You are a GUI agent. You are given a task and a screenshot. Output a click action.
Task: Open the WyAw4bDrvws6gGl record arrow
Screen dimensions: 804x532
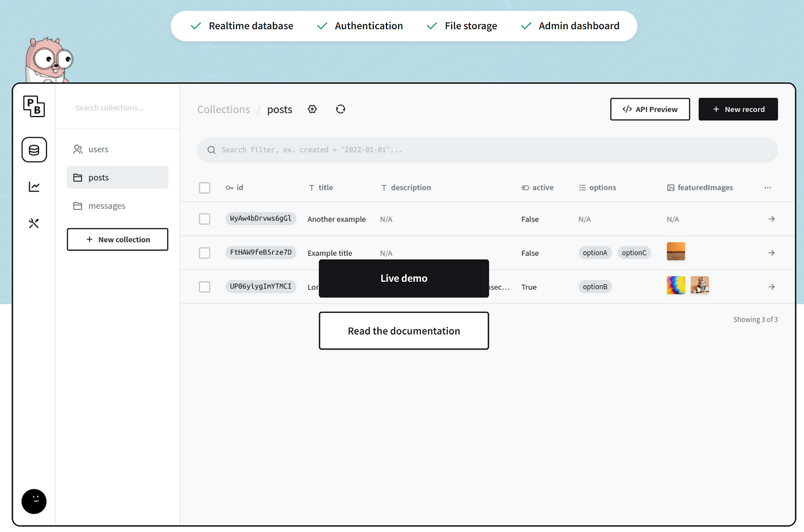tap(771, 219)
